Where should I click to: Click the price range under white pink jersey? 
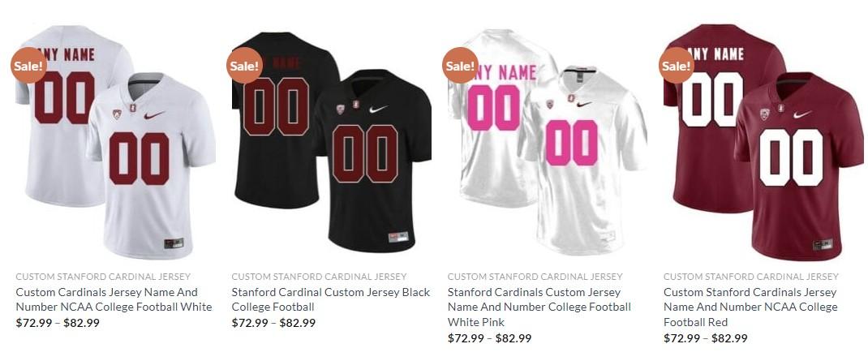pos(489,337)
